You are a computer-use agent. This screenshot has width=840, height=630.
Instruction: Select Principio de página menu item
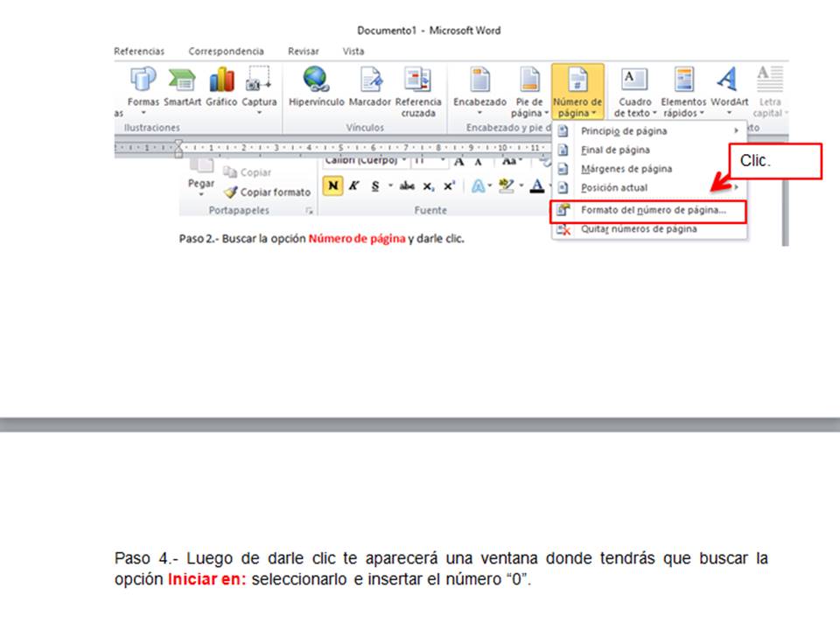(x=649, y=130)
